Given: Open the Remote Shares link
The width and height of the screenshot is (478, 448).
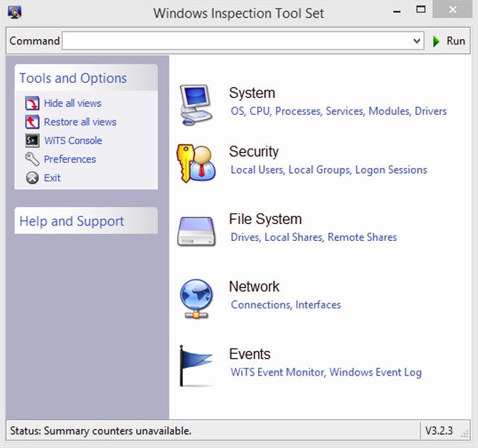Looking at the screenshot, I should point(362,237).
